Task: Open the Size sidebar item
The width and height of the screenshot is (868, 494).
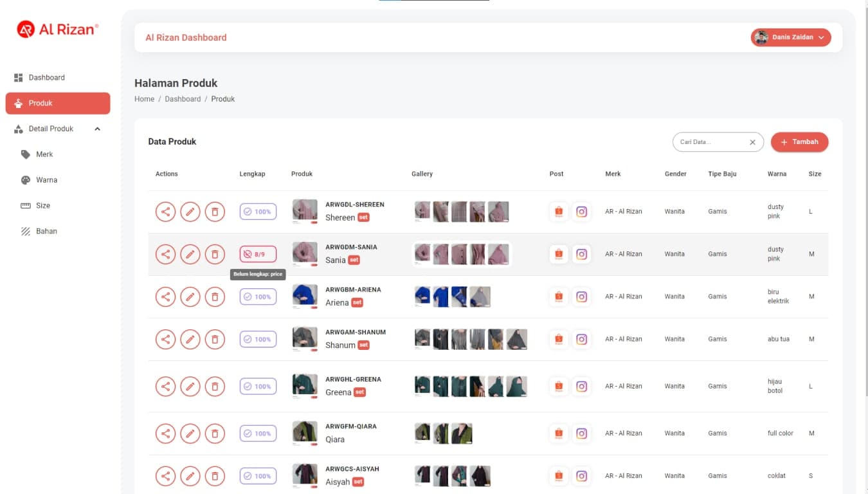Action: click(x=58, y=205)
